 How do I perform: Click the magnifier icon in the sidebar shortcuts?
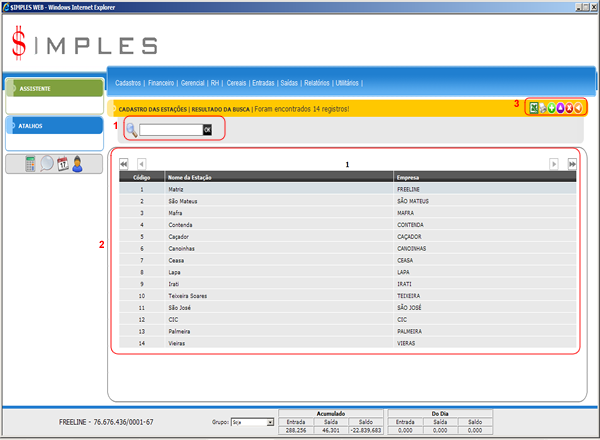click(47, 164)
